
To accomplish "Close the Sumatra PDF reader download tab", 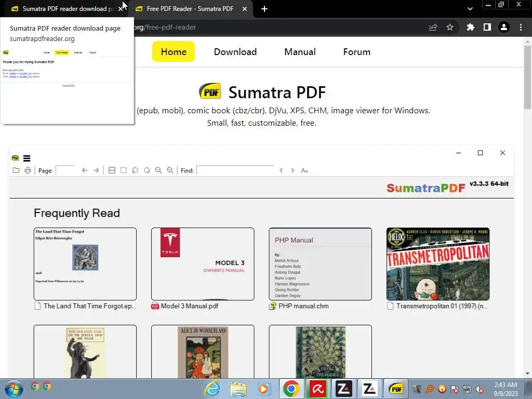I will [120, 9].
